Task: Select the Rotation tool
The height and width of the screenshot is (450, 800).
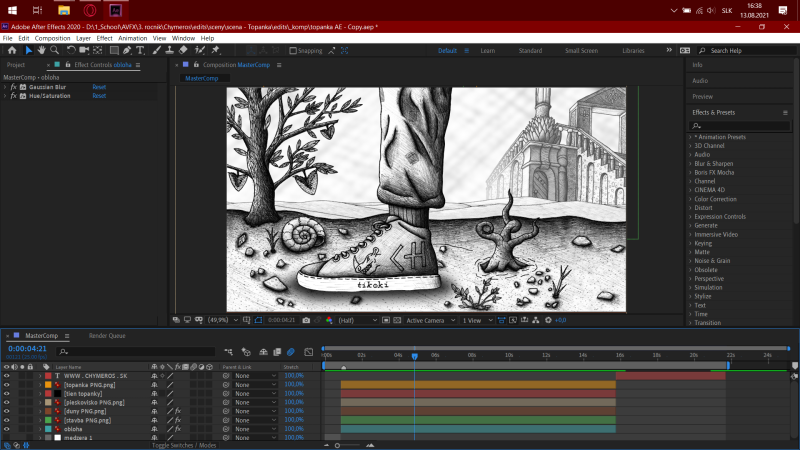Action: coord(71,50)
